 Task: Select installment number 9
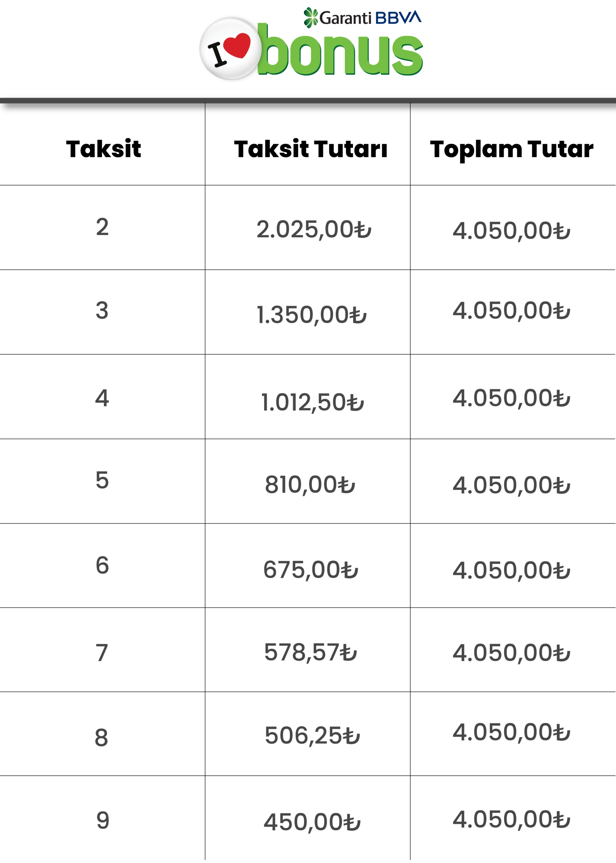tap(102, 820)
